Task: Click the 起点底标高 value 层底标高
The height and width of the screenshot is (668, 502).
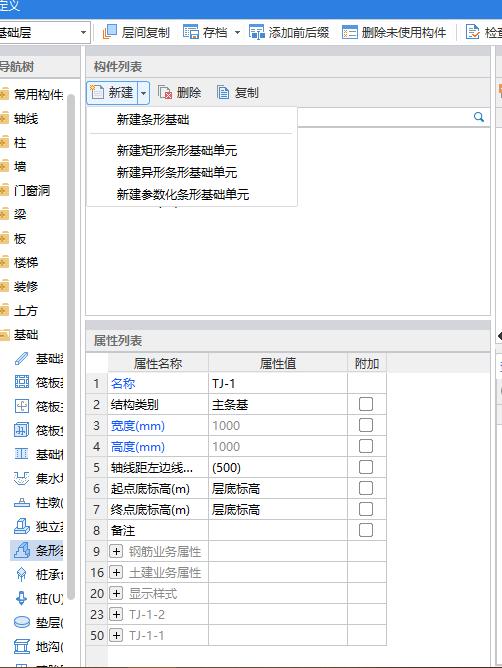Action: [277, 488]
